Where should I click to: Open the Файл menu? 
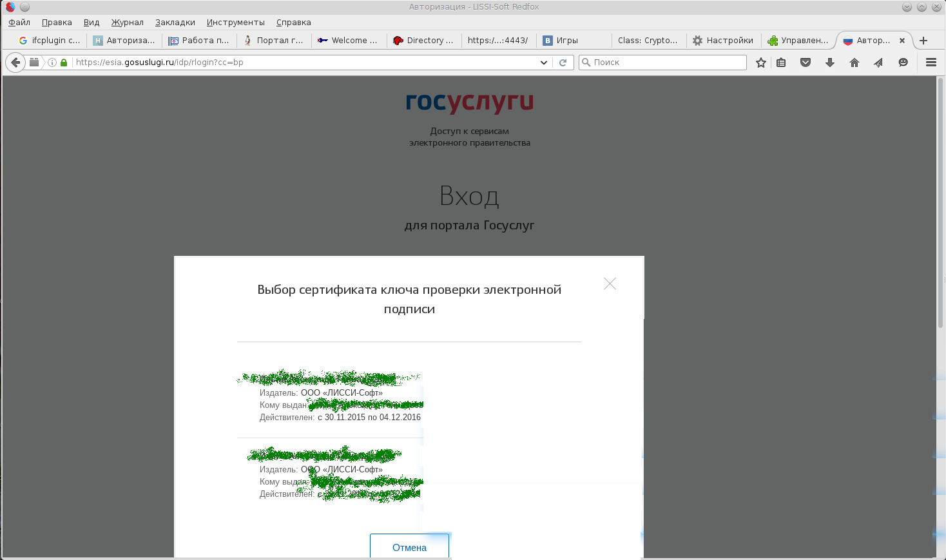[19, 22]
